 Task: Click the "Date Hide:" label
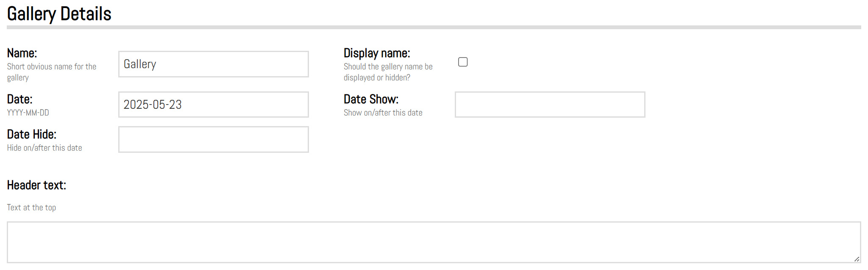[x=32, y=135]
